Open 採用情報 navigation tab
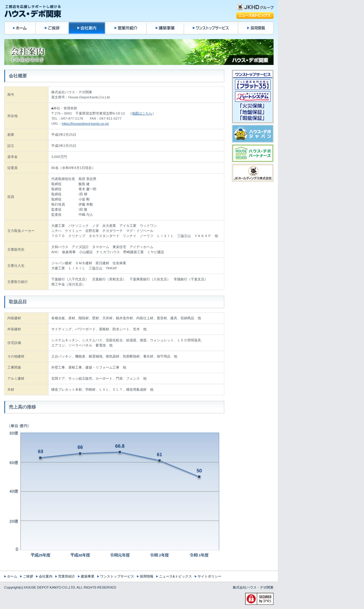364x609 pixels. [256, 28]
